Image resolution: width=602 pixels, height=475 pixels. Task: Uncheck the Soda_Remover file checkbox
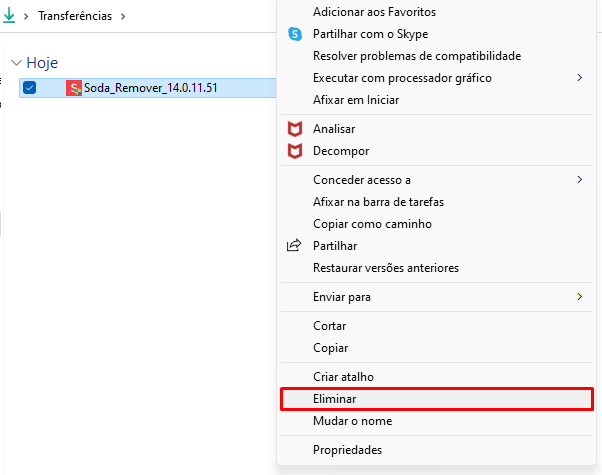pos(30,88)
